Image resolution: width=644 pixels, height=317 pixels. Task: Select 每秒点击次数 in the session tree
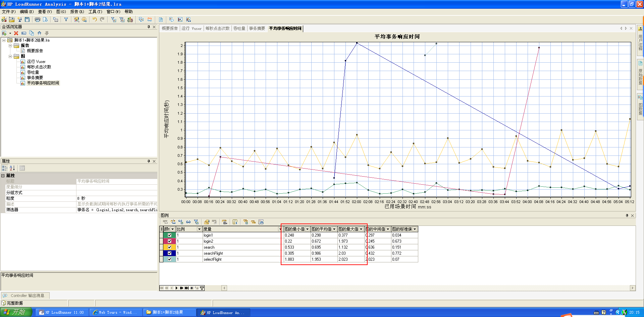click(39, 67)
